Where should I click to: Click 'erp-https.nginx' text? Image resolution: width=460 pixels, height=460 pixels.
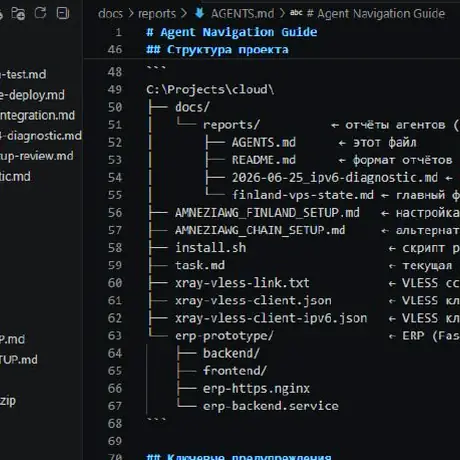point(256,389)
